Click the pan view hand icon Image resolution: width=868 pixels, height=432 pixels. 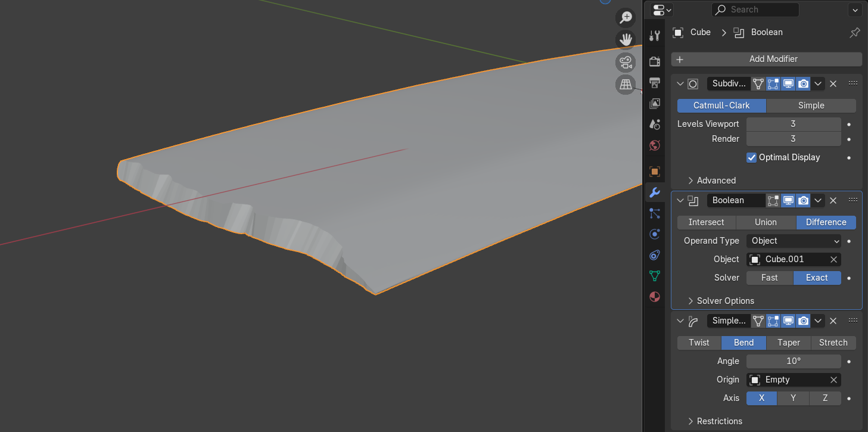[625, 40]
